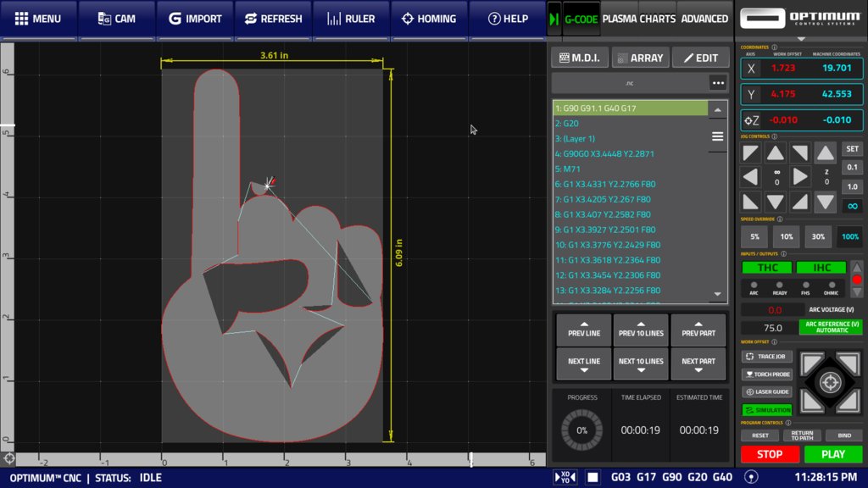Viewport: 868px width, 488px height.
Task: Select G-code line '3: (Layer 1)'
Action: pos(631,138)
